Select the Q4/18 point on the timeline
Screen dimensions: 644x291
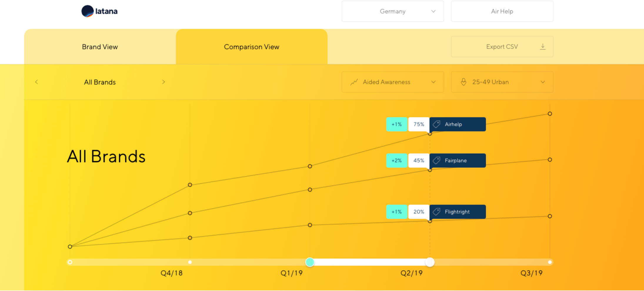point(190,262)
